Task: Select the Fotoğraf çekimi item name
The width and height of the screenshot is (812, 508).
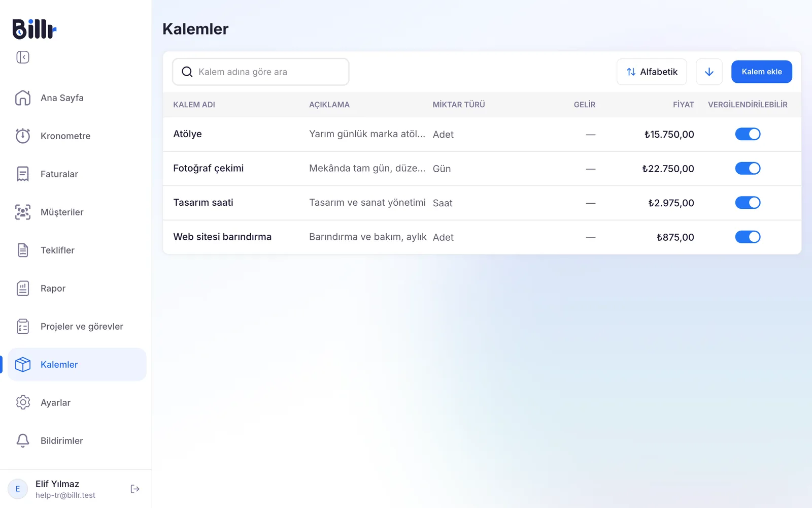Action: point(209,168)
